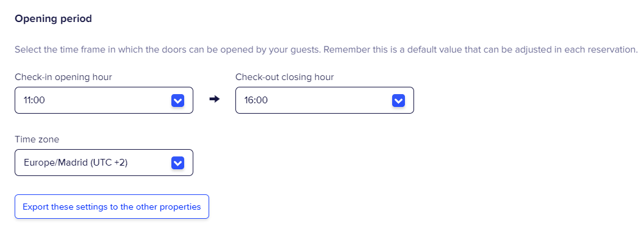This screenshot has width=644, height=231.
Task: Open the Check-in opening hour dropdown
Action: 104,100
